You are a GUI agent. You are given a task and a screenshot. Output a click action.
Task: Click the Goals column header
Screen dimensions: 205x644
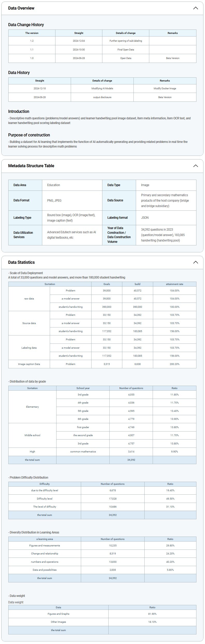pyautogui.click(x=107, y=284)
